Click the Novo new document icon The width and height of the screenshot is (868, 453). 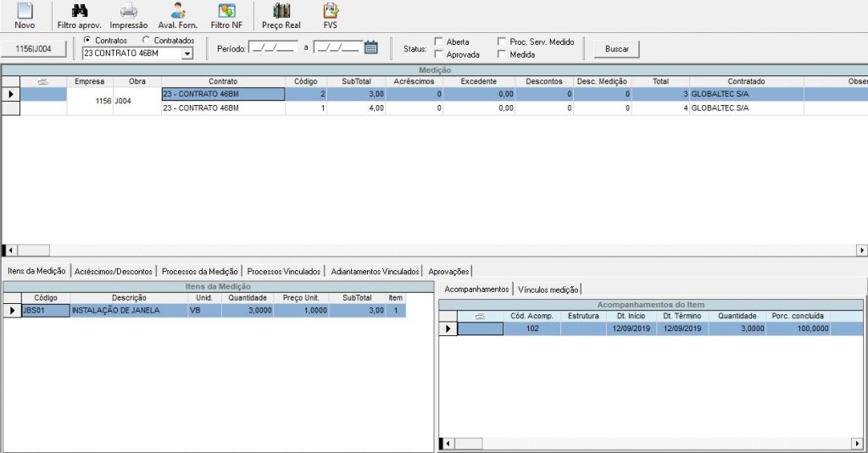pyautogui.click(x=25, y=12)
